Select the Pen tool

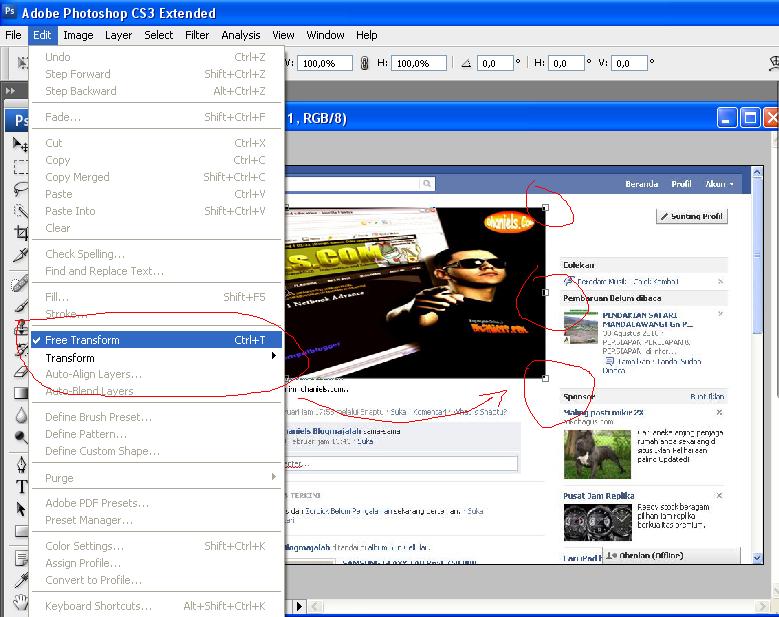[x=20, y=465]
